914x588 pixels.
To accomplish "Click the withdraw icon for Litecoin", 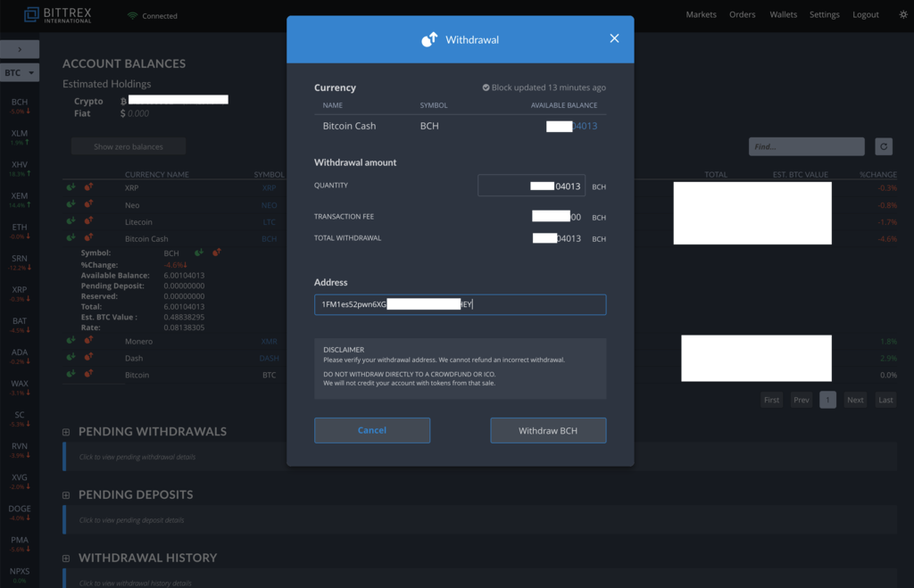I will click(x=88, y=221).
